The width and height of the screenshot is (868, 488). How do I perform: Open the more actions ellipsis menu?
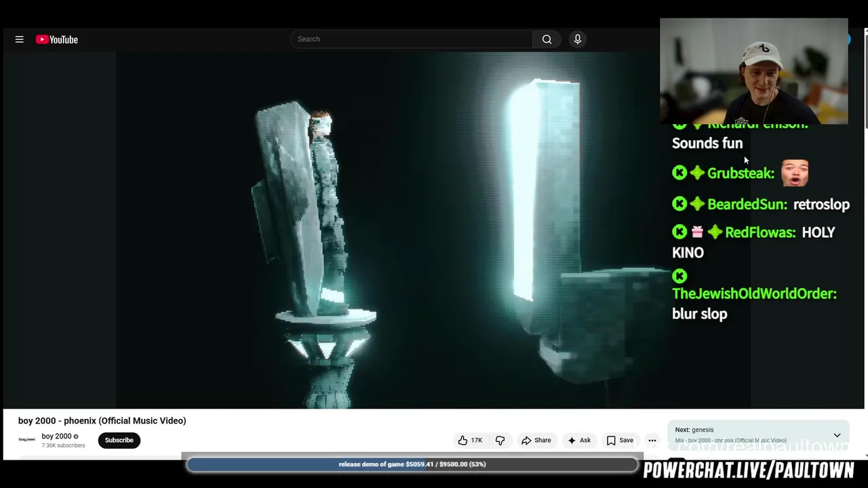[x=652, y=440]
